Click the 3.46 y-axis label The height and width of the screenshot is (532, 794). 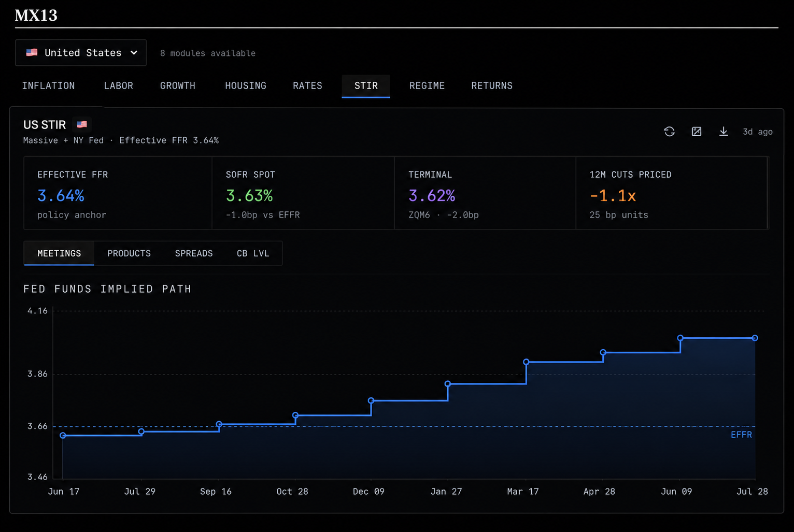click(37, 477)
